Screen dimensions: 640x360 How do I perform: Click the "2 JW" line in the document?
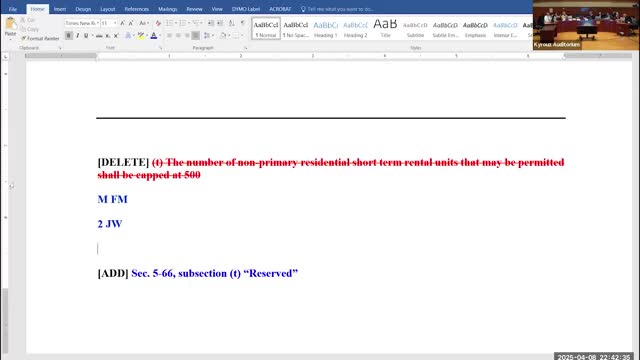pos(110,224)
